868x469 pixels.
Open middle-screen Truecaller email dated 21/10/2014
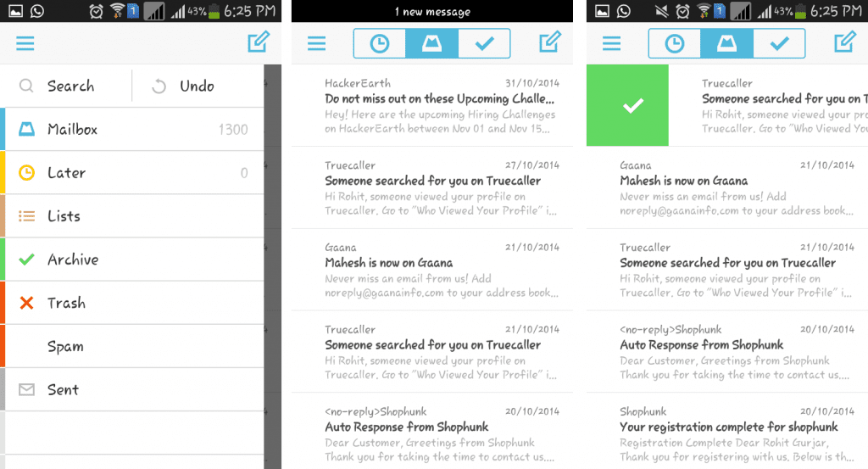click(x=432, y=352)
